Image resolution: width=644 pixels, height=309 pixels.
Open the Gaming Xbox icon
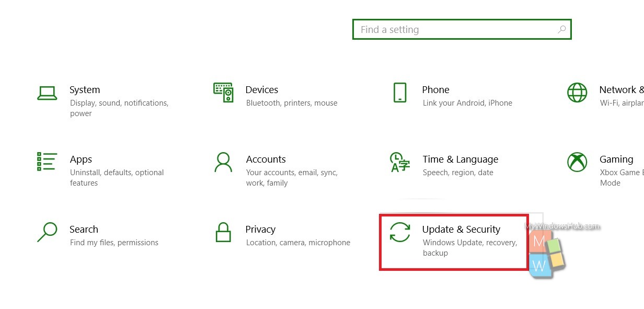coord(577,162)
